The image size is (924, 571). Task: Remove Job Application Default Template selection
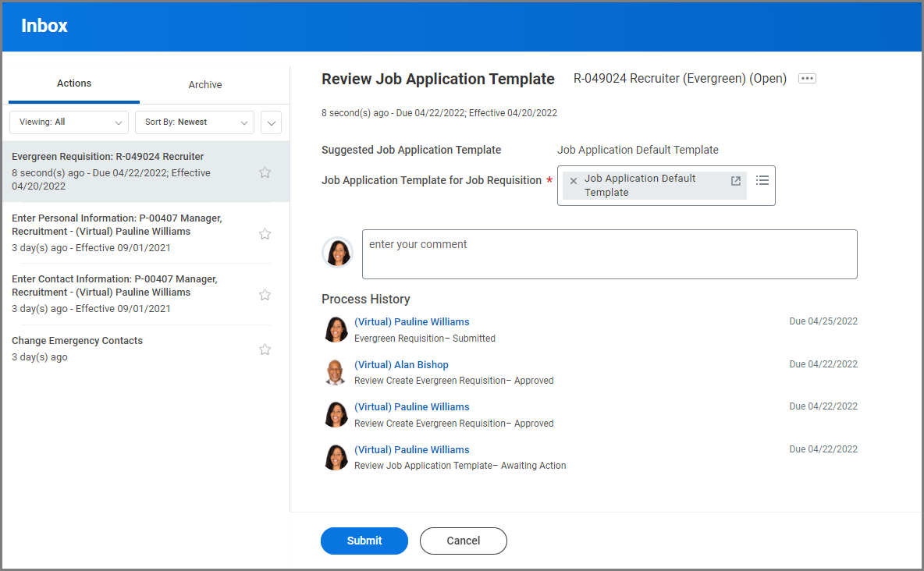click(574, 181)
